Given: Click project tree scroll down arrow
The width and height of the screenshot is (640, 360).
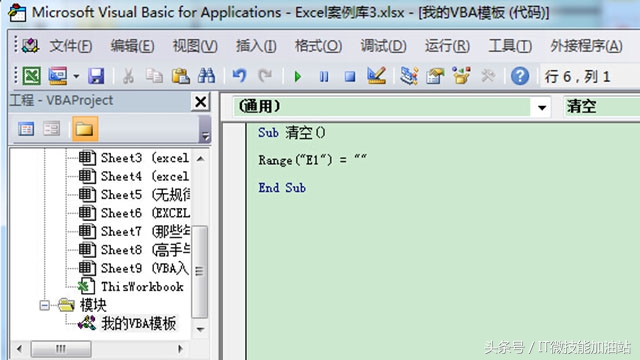Looking at the screenshot, I should tap(200, 329).
